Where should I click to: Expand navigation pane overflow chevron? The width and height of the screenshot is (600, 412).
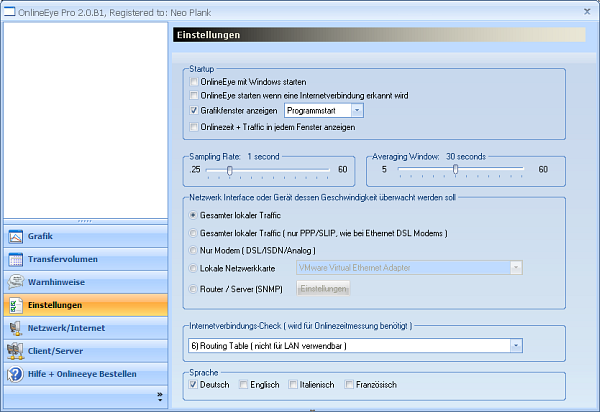160,397
